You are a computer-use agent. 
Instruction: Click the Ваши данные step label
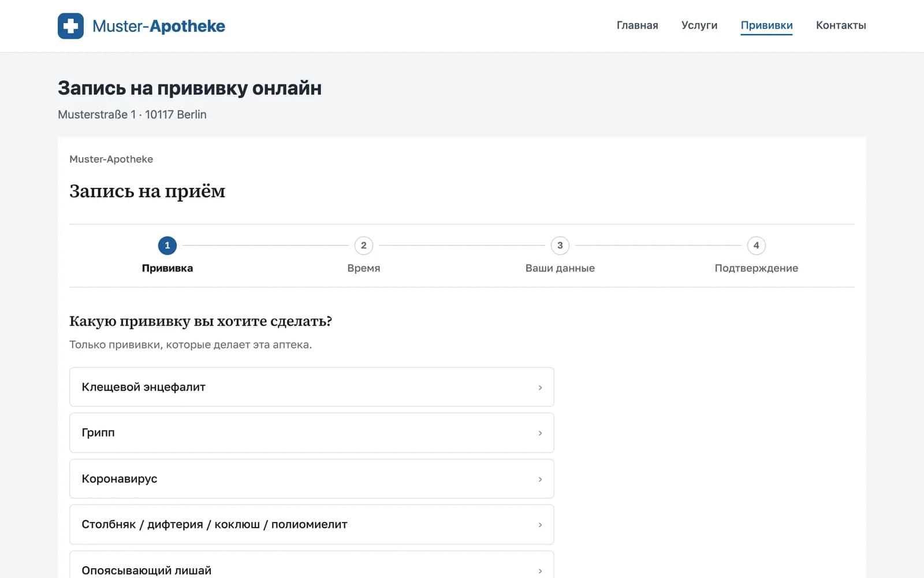pos(560,268)
